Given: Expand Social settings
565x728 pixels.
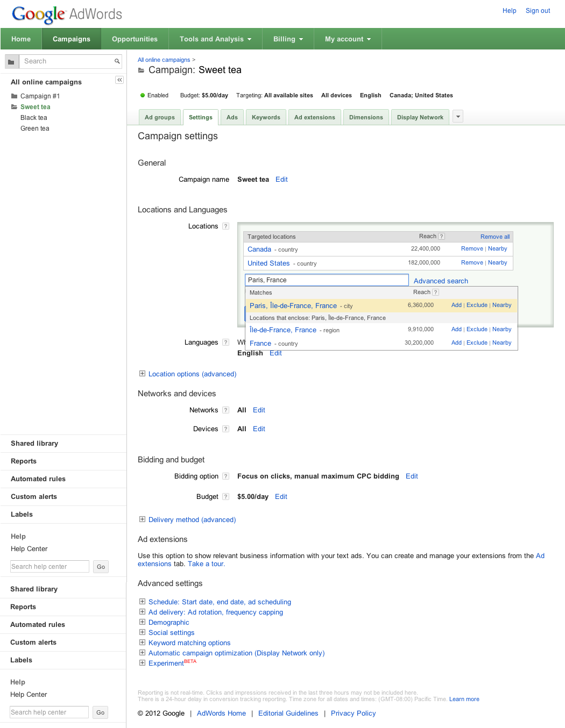Looking at the screenshot, I should (x=142, y=632).
